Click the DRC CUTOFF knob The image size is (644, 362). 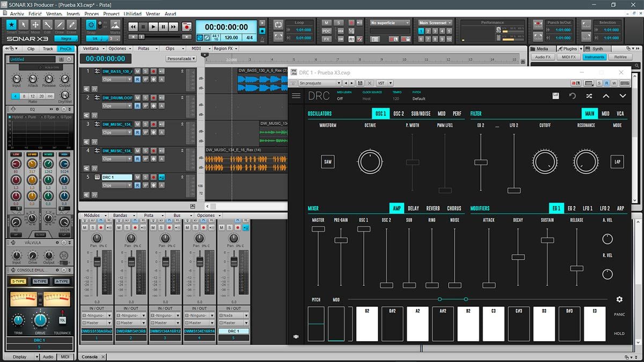[545, 161]
